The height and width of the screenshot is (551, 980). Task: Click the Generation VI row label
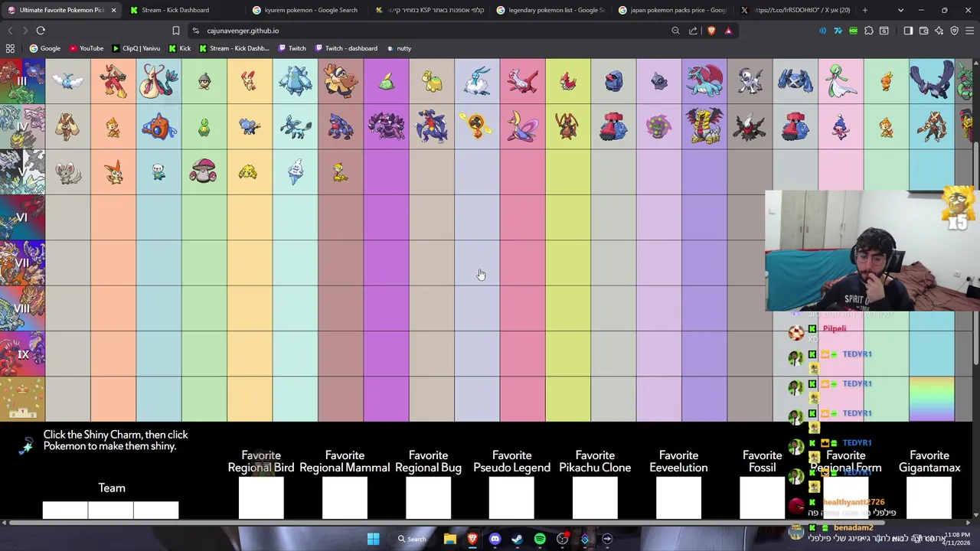tap(22, 217)
